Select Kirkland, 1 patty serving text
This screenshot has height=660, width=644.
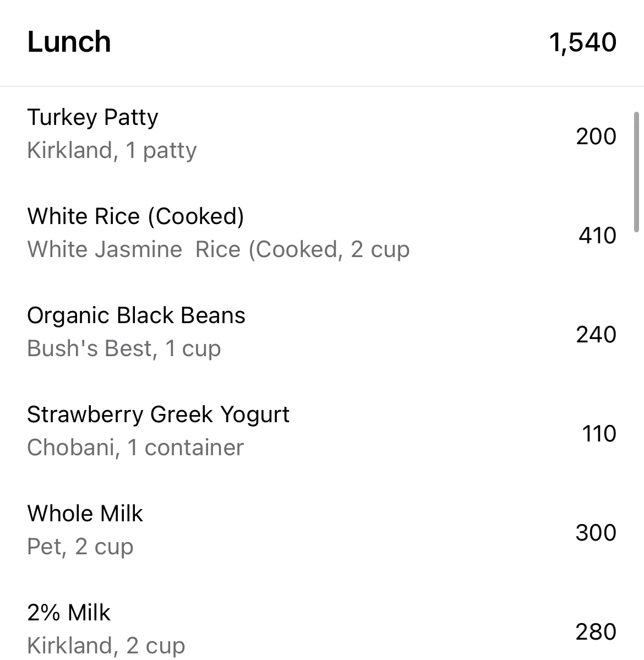click(x=112, y=151)
